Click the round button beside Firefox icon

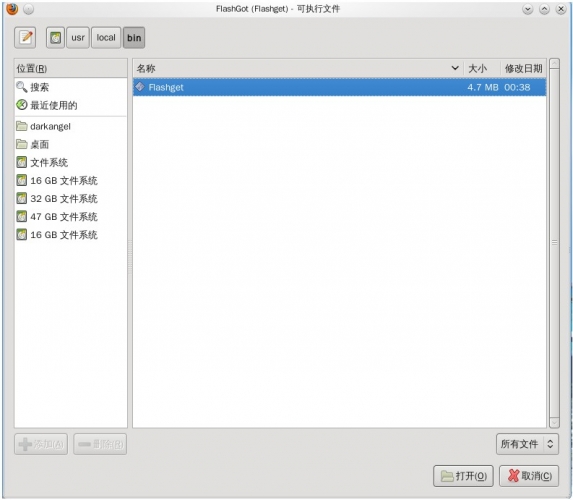tap(29, 9)
